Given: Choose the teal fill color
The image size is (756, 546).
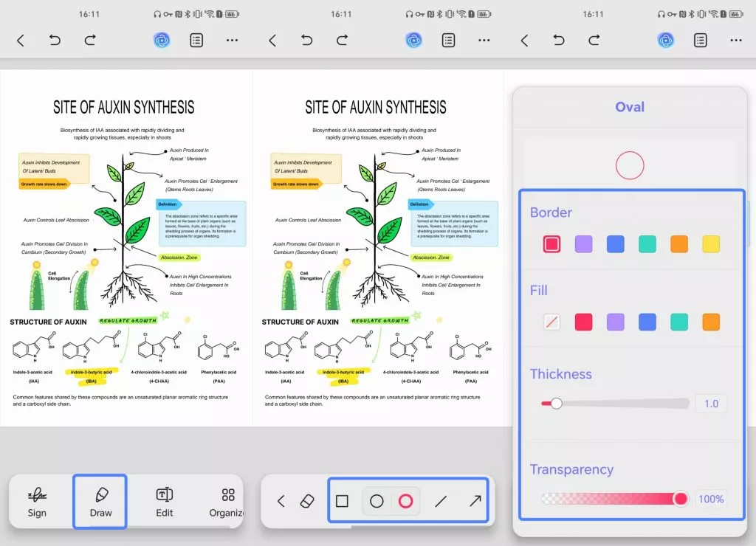Looking at the screenshot, I should point(679,322).
